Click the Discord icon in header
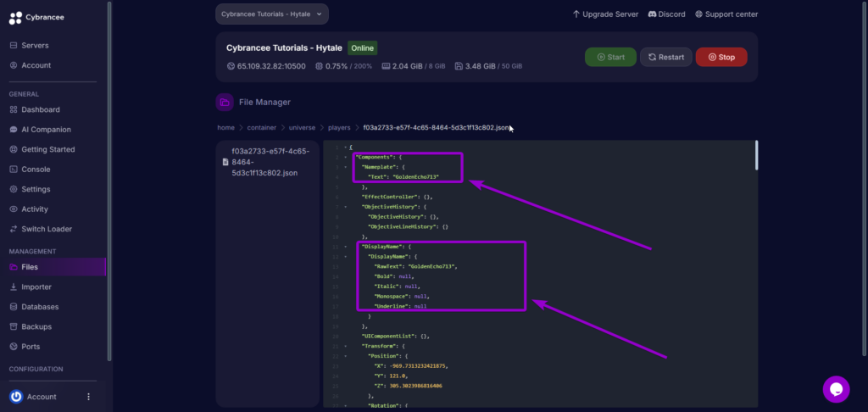 tap(652, 14)
